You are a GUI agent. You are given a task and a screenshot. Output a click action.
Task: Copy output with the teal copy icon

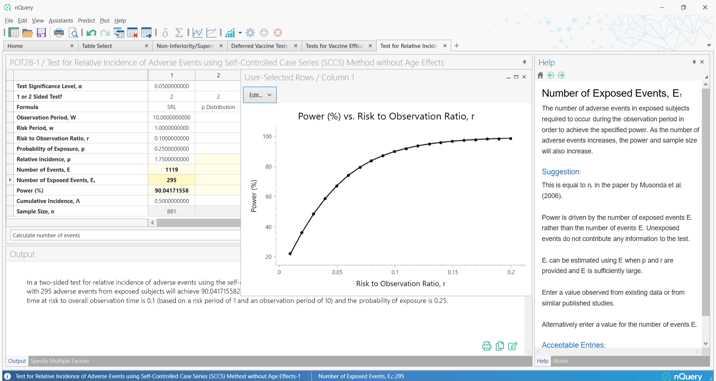(x=500, y=346)
